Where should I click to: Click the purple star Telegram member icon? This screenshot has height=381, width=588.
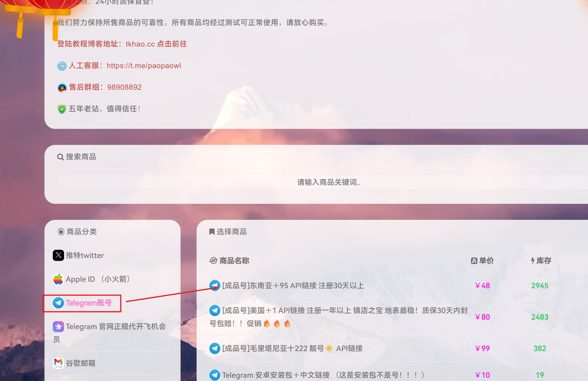tap(58, 326)
